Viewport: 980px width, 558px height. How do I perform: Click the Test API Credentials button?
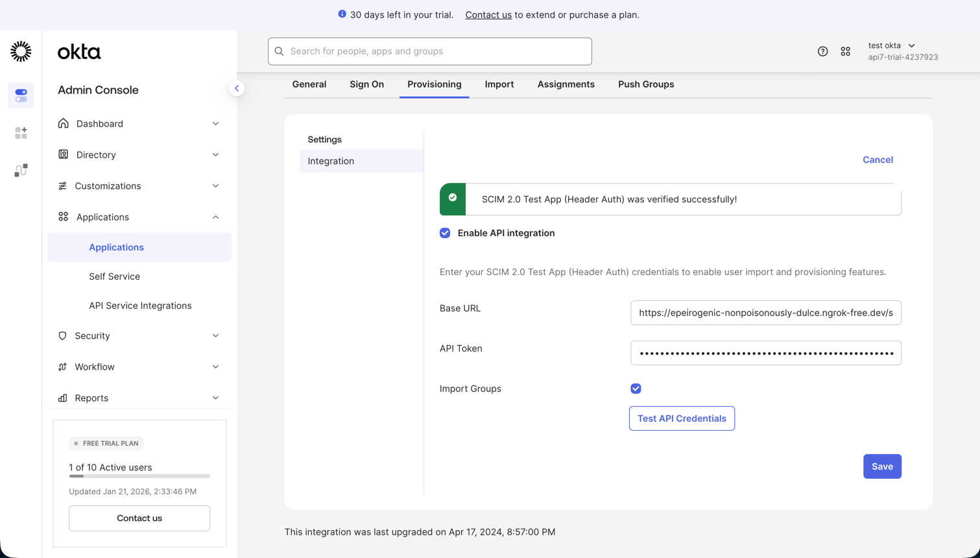(x=681, y=418)
